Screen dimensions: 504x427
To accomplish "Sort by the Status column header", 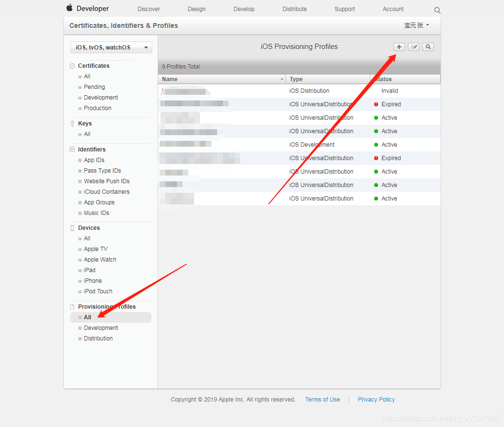I will click(x=406, y=79).
